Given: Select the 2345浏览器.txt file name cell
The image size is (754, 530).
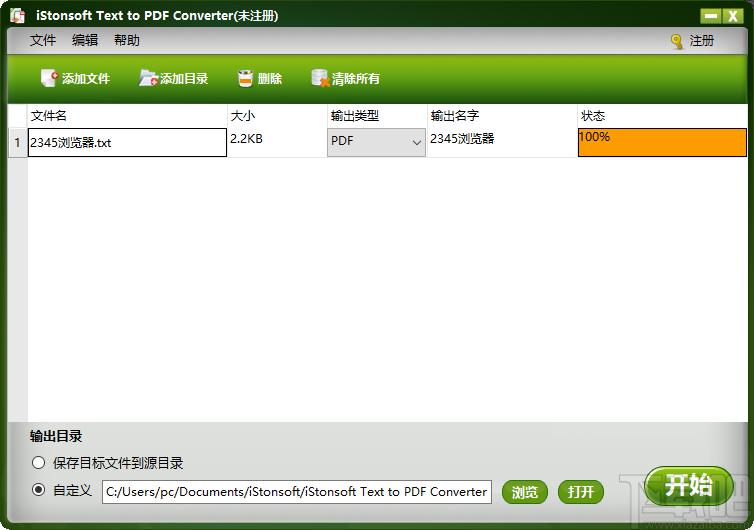Looking at the screenshot, I should [x=127, y=142].
